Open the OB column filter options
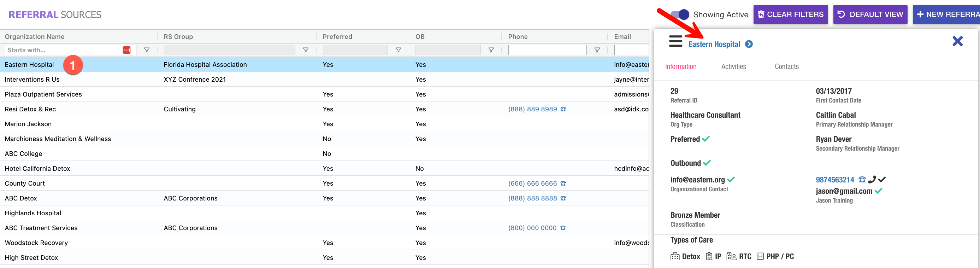Image resolution: width=980 pixels, height=268 pixels. pos(491,50)
